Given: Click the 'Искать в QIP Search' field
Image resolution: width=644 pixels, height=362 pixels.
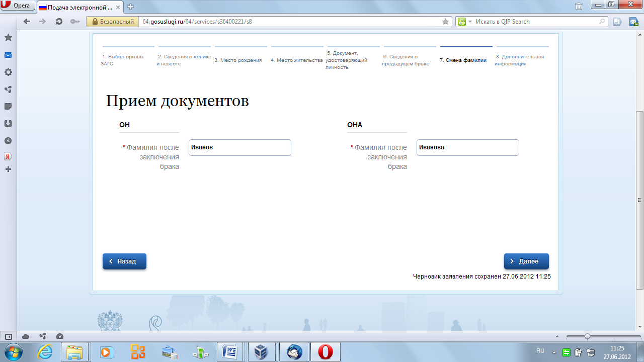Looking at the screenshot, I should click(536, 22).
